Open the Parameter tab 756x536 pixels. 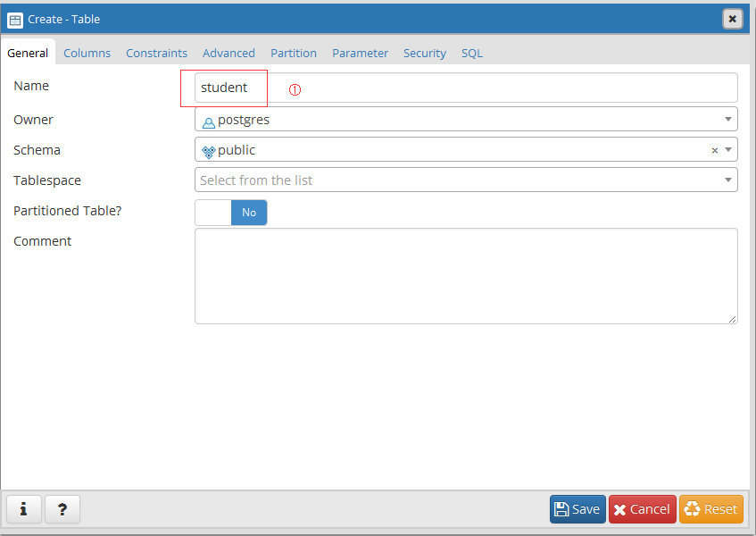pyautogui.click(x=360, y=53)
